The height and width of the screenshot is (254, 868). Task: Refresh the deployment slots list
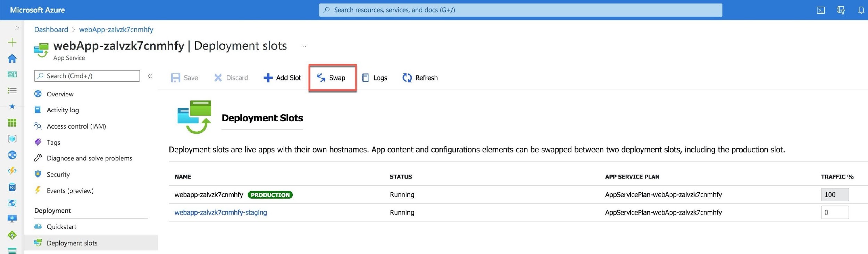pos(420,78)
